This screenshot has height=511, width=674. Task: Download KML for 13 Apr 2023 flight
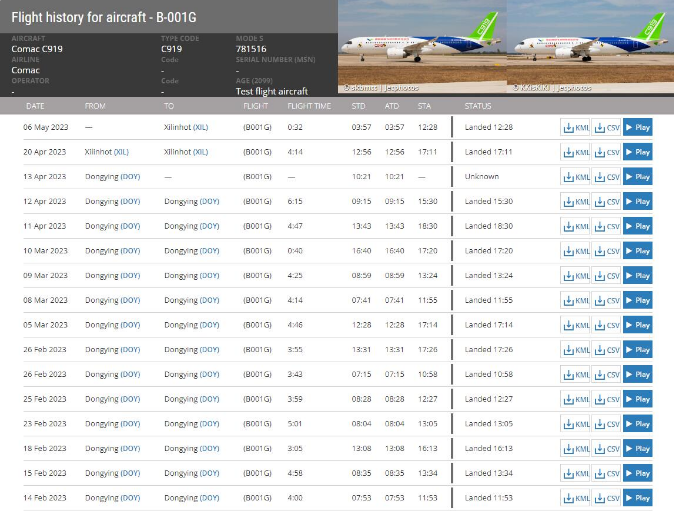[575, 177]
